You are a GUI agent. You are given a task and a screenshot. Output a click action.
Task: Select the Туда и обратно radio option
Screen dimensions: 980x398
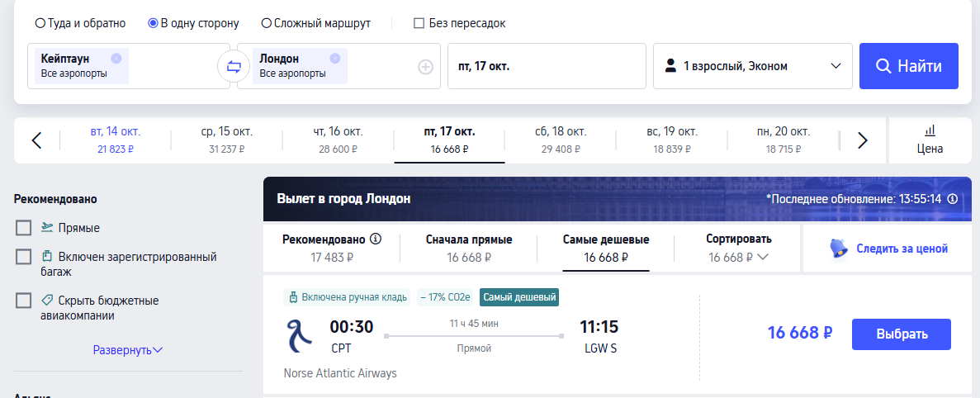coord(40,23)
